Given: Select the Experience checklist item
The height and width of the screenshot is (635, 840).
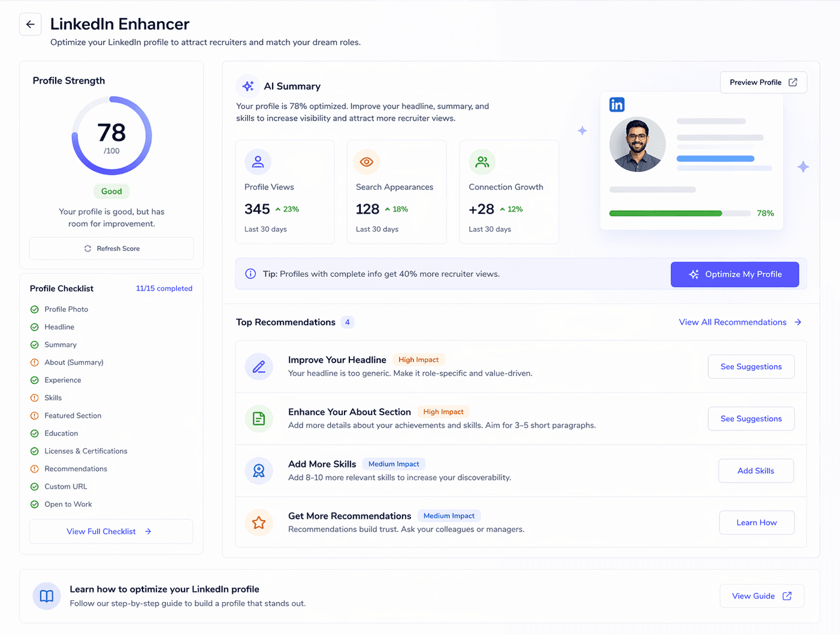Looking at the screenshot, I should (63, 380).
